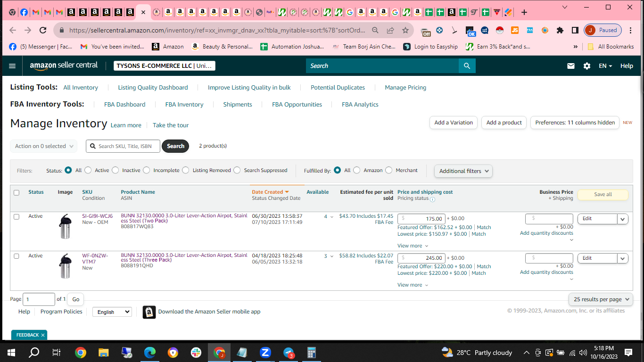Open Calculator from the taskbar
The width and height of the screenshot is (644, 362).
(311, 352)
